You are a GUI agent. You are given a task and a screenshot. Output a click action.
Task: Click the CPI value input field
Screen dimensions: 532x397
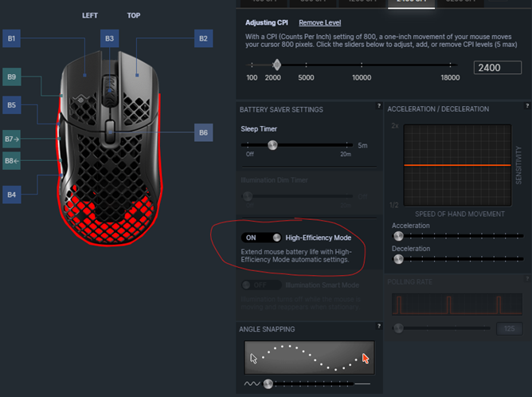(x=498, y=68)
